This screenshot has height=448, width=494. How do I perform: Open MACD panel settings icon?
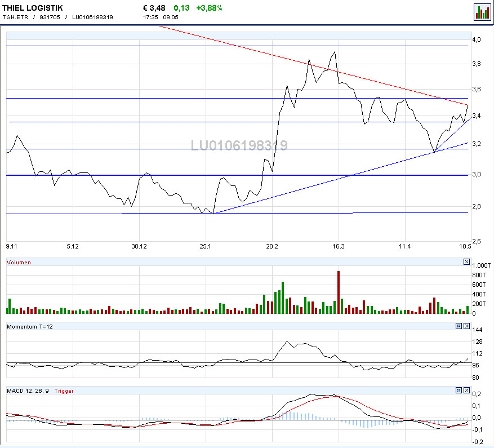point(459,391)
